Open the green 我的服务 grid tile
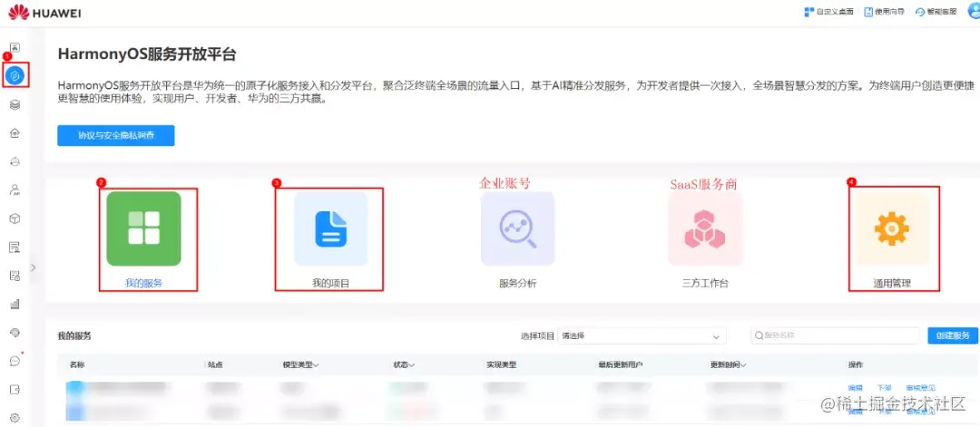Viewport: 980px width, 427px height. pos(143,228)
